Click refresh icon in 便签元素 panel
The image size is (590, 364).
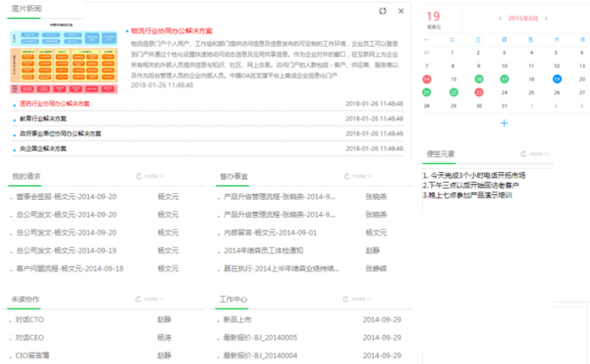pos(523,154)
